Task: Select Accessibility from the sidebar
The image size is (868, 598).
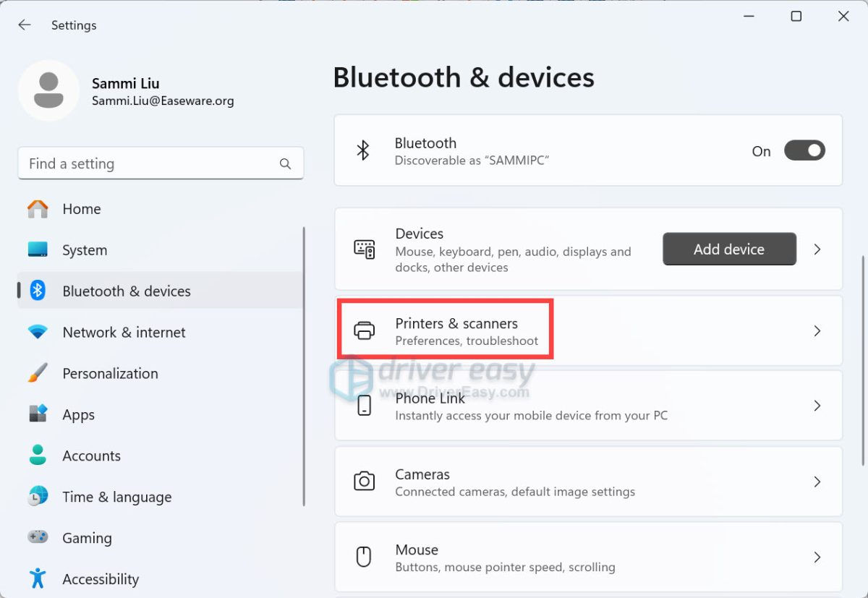Action: (x=101, y=579)
